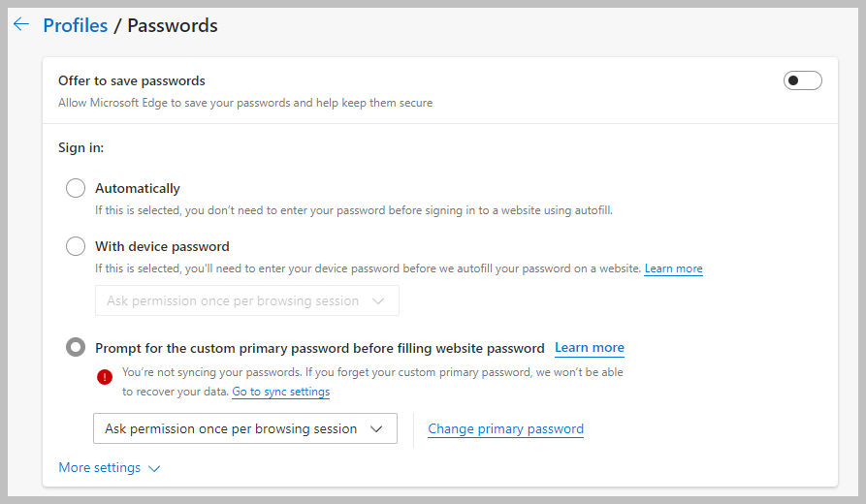This screenshot has width=866, height=504.
Task: Click the chevron next to More settings
Action: coord(153,468)
